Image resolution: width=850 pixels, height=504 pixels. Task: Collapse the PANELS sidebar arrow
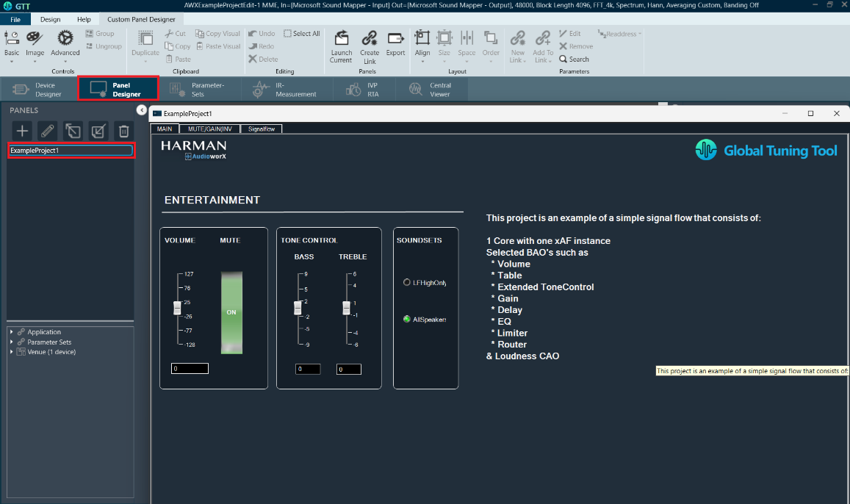coord(142,110)
